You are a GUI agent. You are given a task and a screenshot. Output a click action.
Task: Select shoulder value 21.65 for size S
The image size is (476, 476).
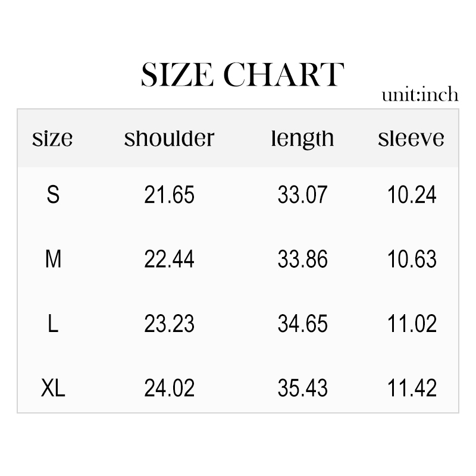tap(169, 195)
